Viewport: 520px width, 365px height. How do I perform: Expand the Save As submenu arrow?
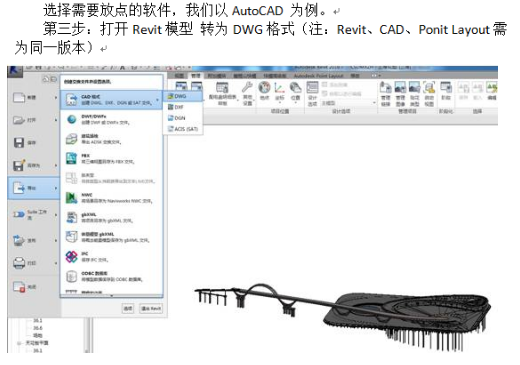(56, 165)
